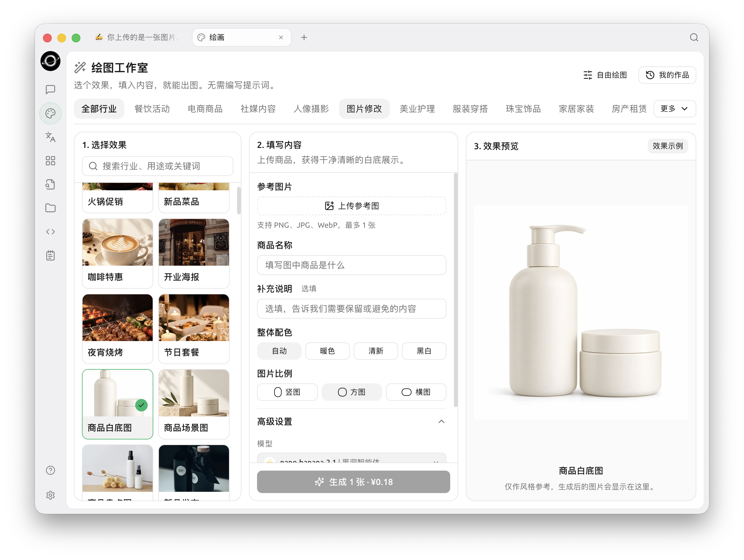The width and height of the screenshot is (744, 560).
Task: Click the search magnifier in title bar
Action: pos(694,37)
